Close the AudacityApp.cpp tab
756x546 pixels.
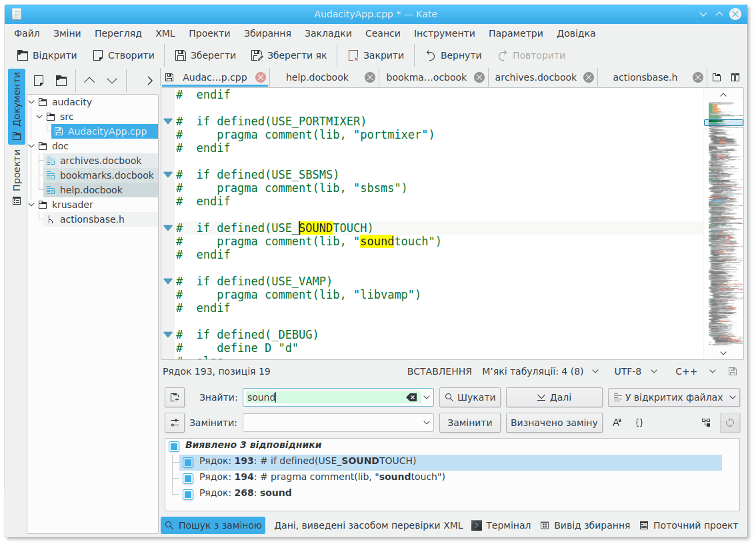[261, 77]
